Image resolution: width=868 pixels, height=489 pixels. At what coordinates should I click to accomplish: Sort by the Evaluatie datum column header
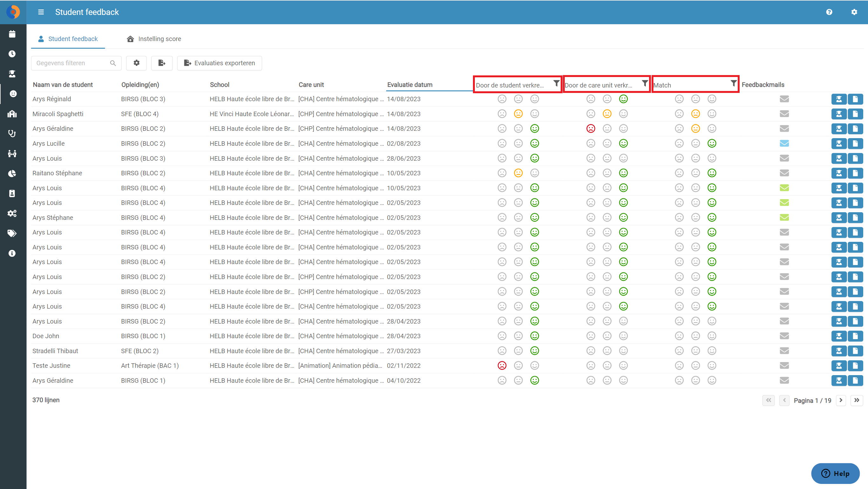click(410, 85)
